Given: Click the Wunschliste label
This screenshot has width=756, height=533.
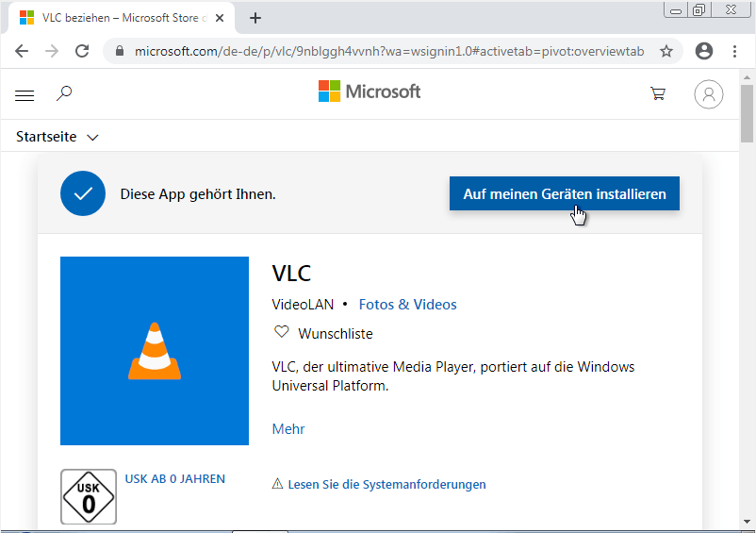Looking at the screenshot, I should coord(336,334).
